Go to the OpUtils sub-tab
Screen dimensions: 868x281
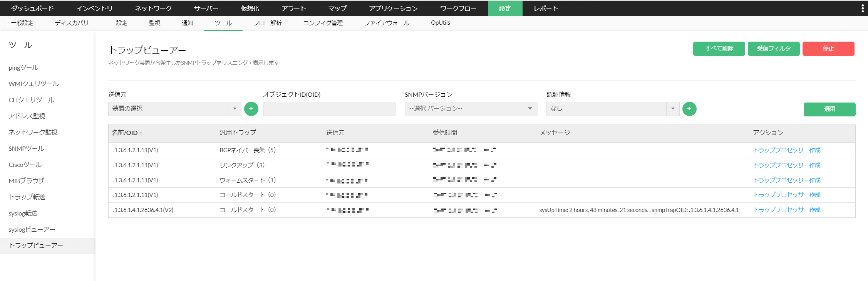(441, 23)
